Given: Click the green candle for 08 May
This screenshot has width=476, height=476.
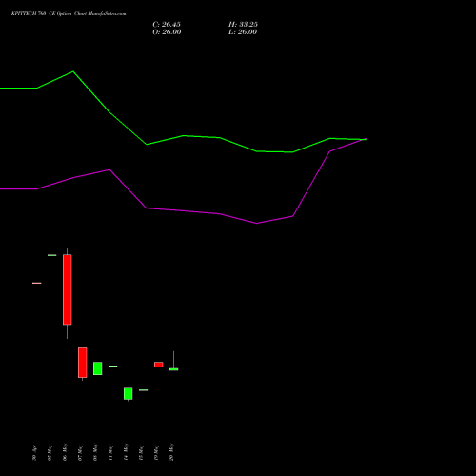Looking at the screenshot, I should [98, 368].
